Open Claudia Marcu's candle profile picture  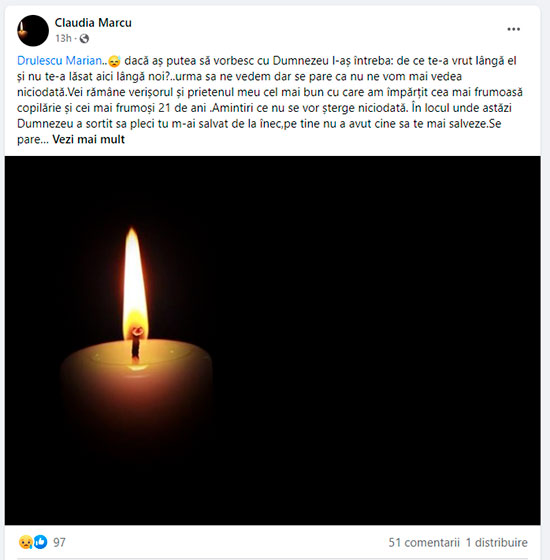click(33, 31)
